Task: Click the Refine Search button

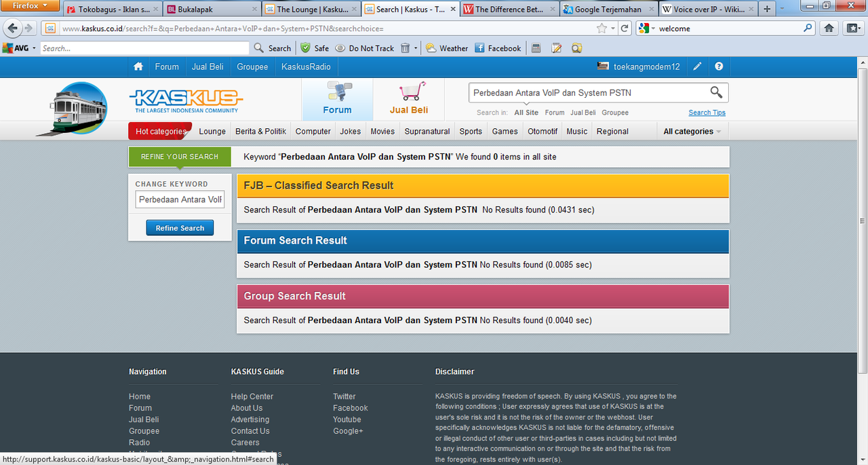Action: click(x=180, y=228)
